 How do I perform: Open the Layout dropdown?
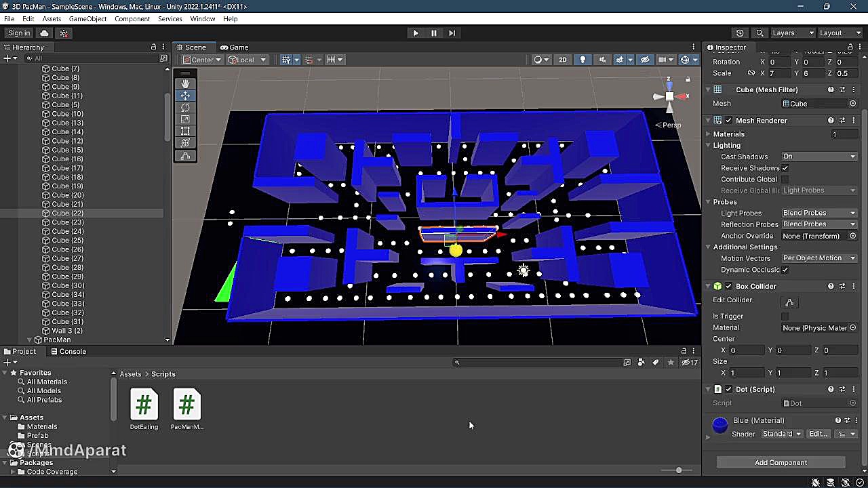click(840, 33)
